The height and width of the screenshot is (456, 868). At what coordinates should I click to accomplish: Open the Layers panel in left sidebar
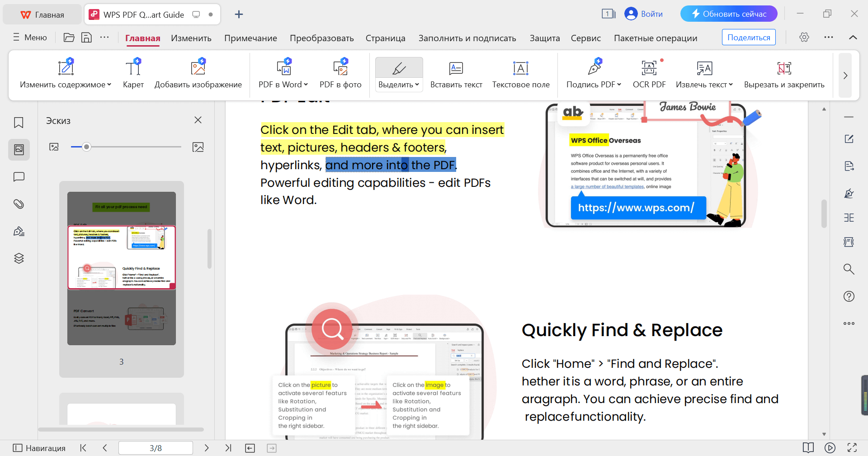coord(19,258)
